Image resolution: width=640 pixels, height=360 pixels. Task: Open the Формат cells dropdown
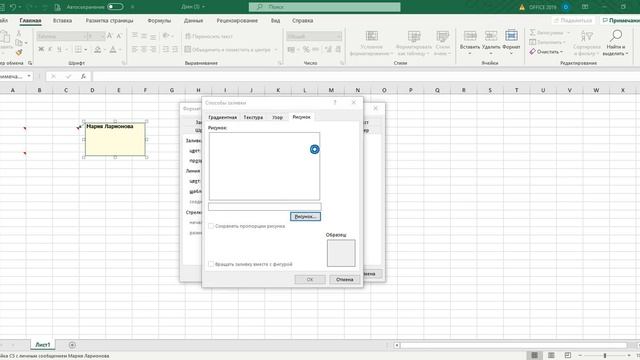[511, 42]
